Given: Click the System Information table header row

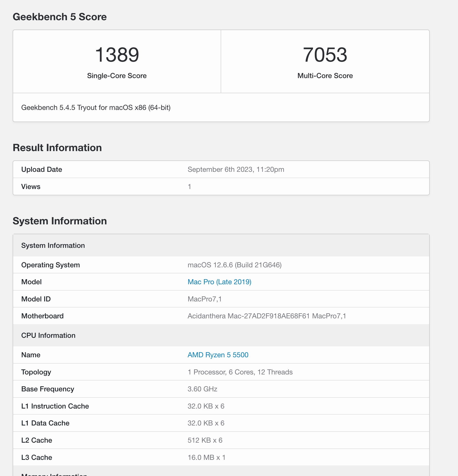Looking at the screenshot, I should (x=221, y=245).
